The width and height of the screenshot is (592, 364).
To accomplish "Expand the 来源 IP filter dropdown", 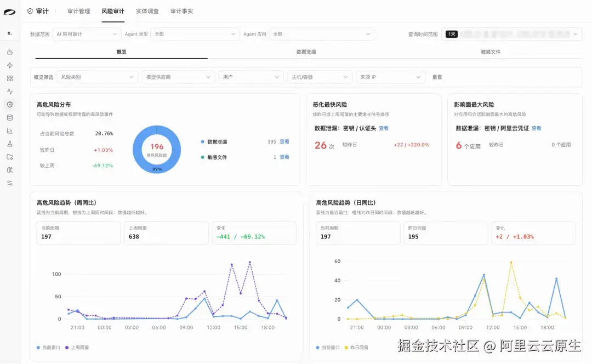I will (x=390, y=77).
